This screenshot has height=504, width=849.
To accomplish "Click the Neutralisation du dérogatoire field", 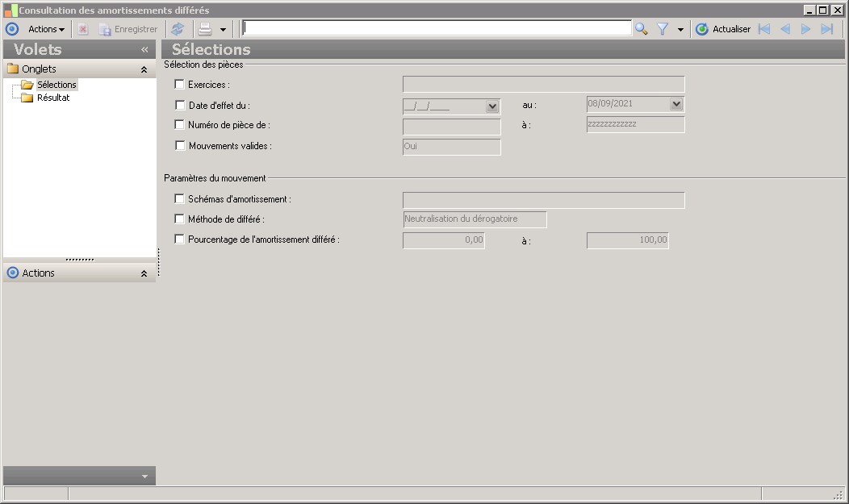I will [x=475, y=219].
